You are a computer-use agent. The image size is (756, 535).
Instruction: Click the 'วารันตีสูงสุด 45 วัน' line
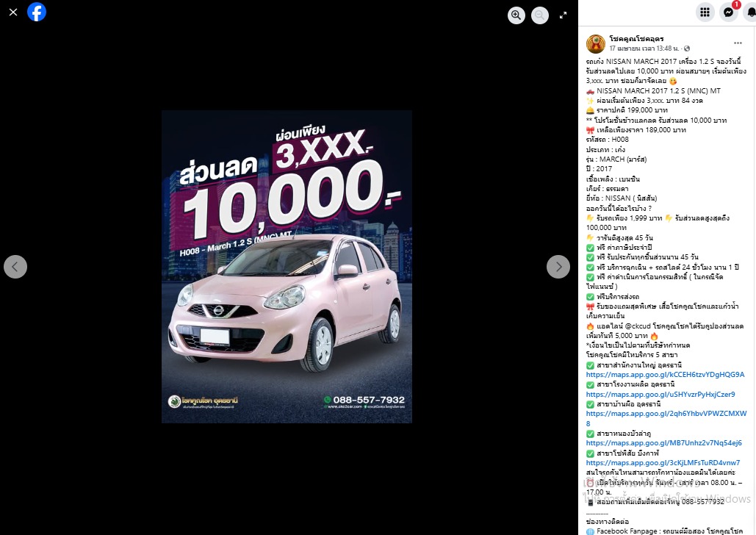619,238
